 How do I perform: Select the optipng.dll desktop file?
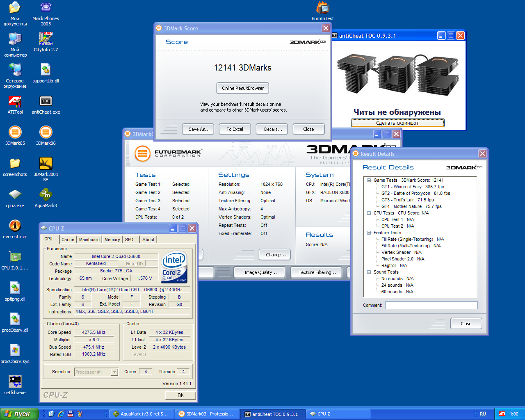coord(15,291)
